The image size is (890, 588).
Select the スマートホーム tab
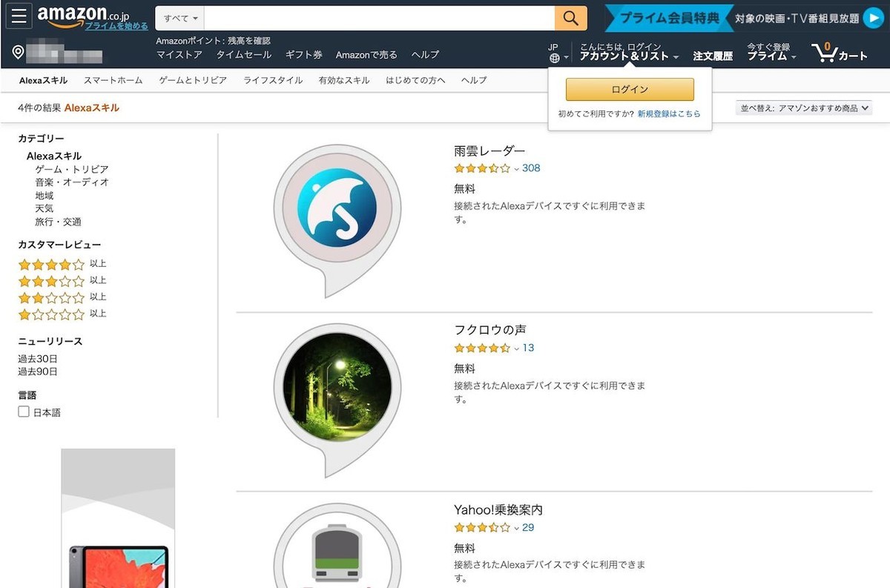(113, 80)
